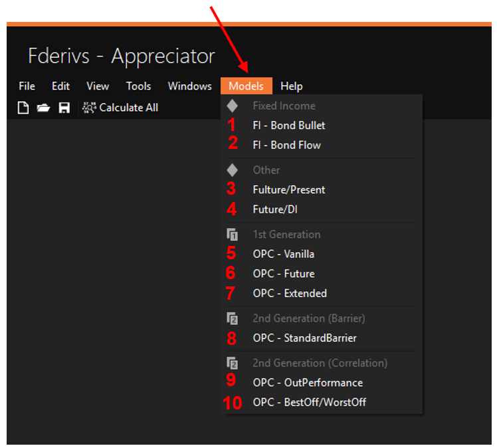Click the floppy disk save icon
The height and width of the screenshot is (448, 497).
click(x=64, y=108)
